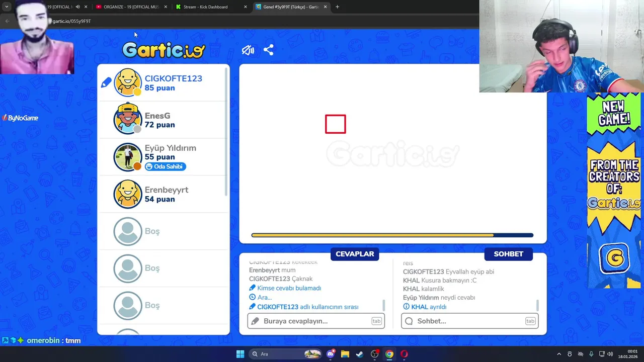This screenshot has width=644, height=362.
Task: Click the taskbar search box 'Ara'
Action: [285, 354]
